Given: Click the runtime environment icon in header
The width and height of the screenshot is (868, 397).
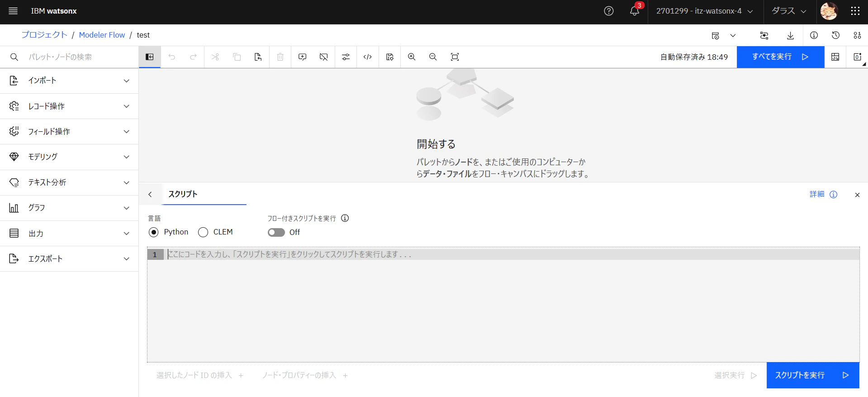Looking at the screenshot, I should pos(716,35).
